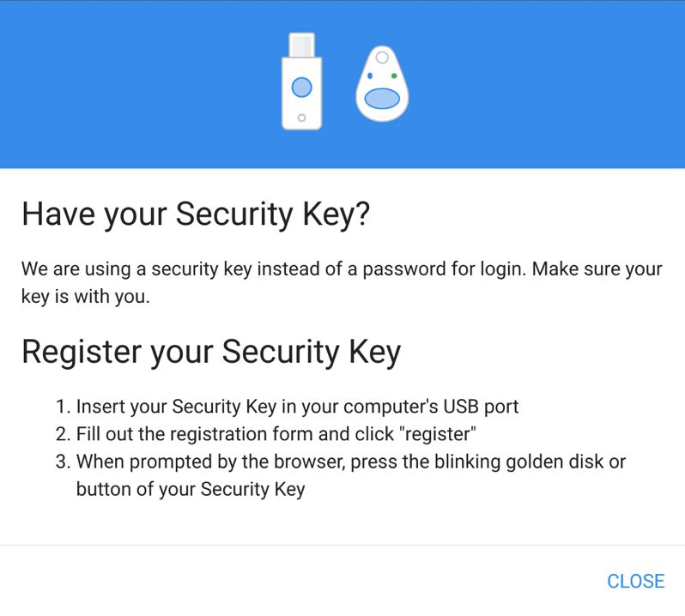This screenshot has height=616, width=685.
Task: Click the paragraph about password-free login
Action: click(342, 282)
